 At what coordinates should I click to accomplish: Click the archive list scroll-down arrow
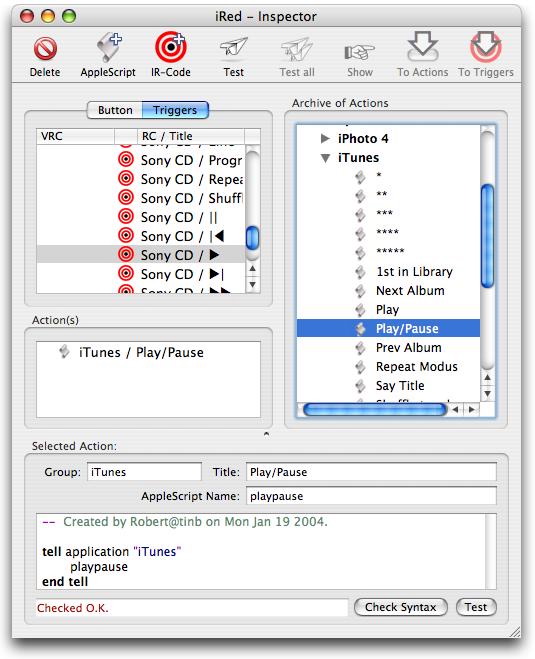487,394
